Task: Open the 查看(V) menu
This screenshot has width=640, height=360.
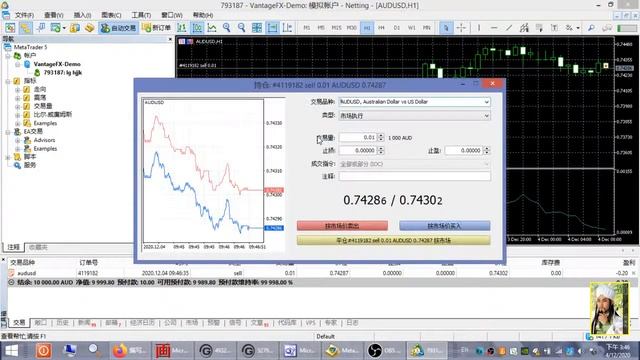Action: click(53, 15)
